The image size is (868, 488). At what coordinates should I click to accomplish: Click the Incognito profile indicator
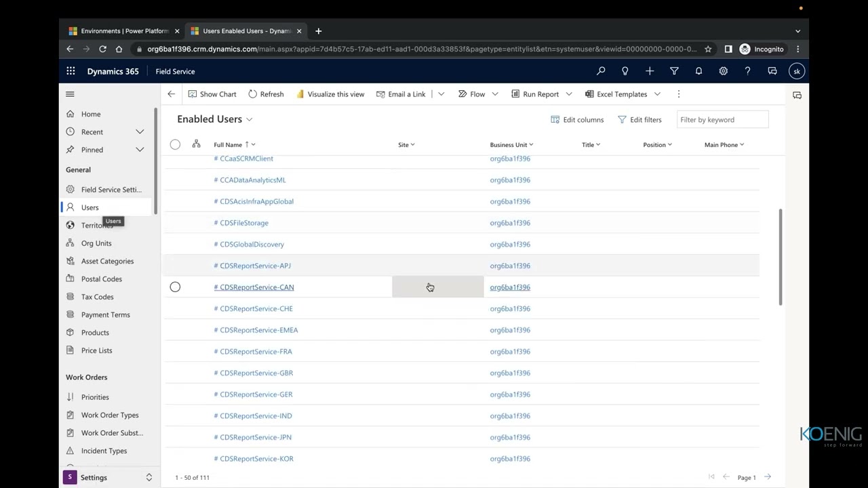[x=762, y=49]
